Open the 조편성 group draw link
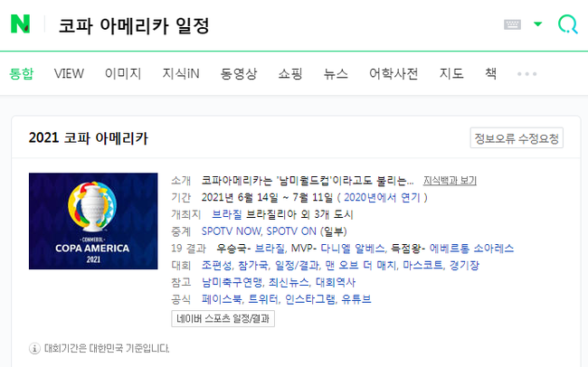The image size is (588, 367). tap(216, 266)
